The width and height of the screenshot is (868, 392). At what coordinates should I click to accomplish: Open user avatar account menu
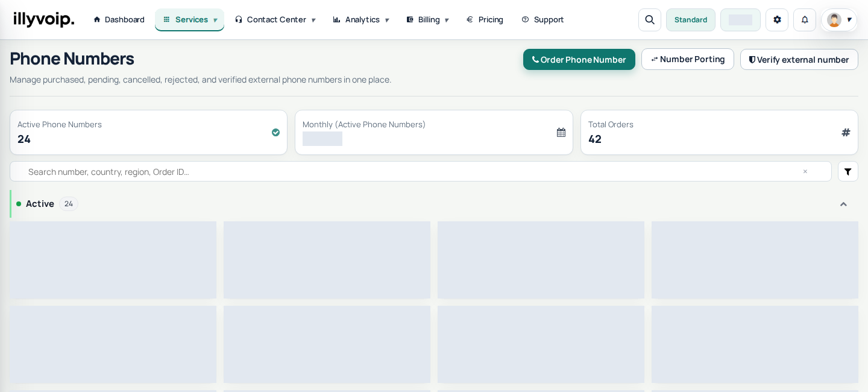[839, 20]
